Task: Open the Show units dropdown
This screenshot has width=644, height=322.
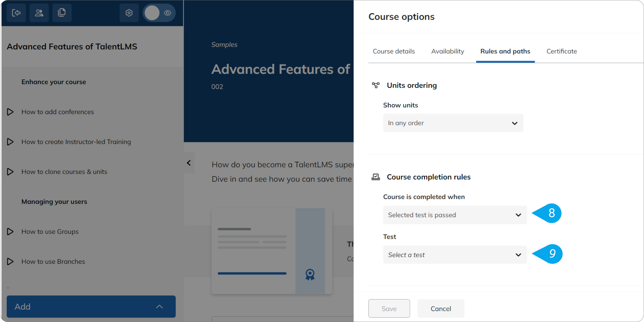Action: pyautogui.click(x=453, y=123)
